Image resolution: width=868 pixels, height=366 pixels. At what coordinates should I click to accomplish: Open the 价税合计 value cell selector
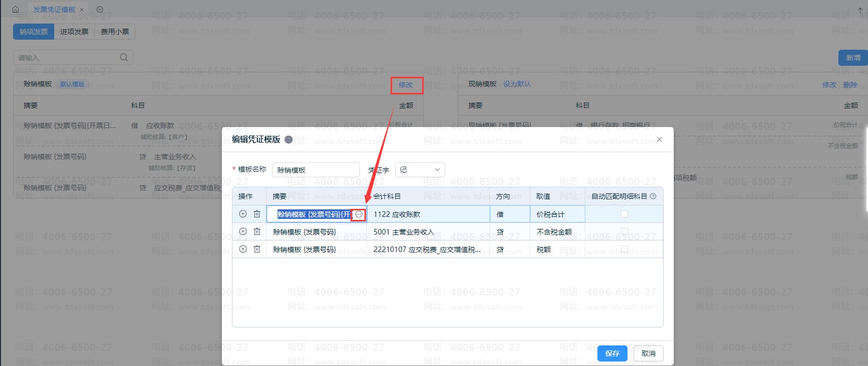(557, 214)
